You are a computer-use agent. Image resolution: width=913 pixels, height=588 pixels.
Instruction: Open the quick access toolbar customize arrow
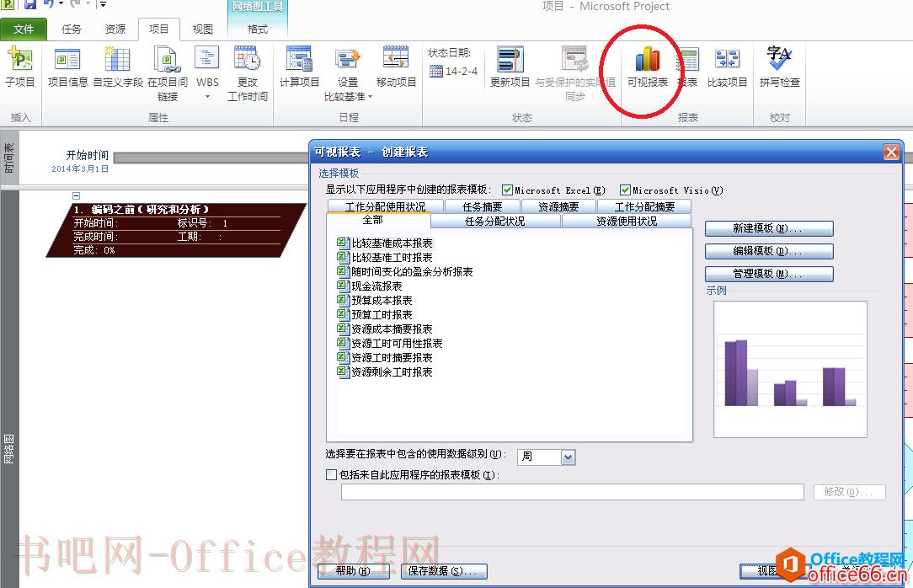coord(103,5)
